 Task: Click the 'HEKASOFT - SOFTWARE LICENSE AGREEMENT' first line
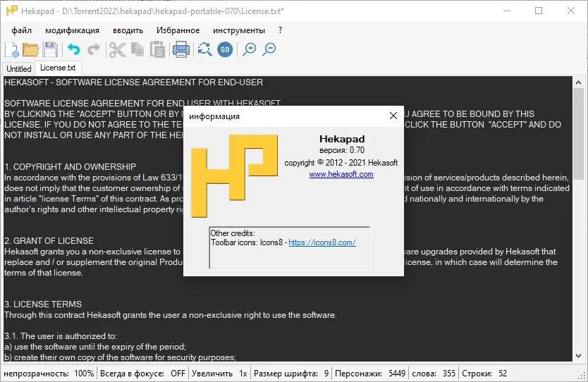point(133,82)
